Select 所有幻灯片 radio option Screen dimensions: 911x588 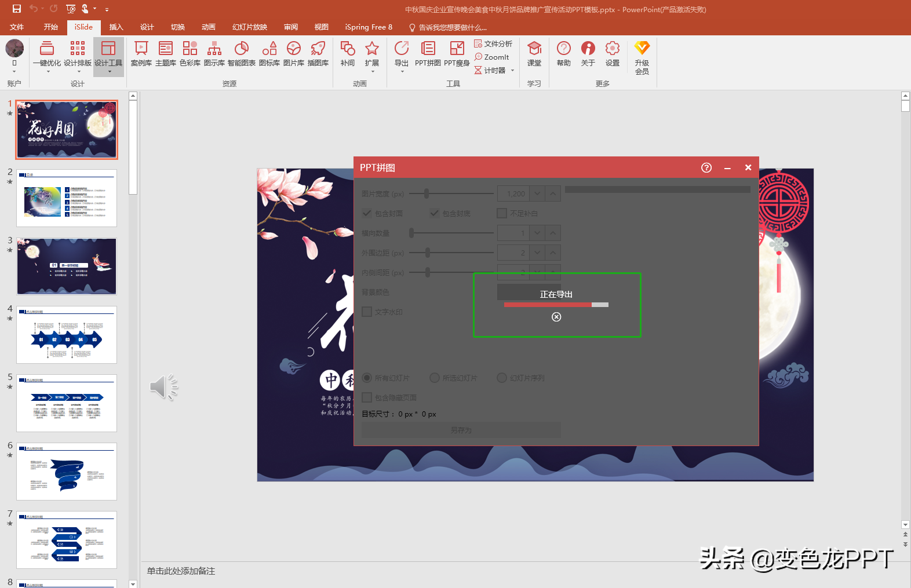[367, 378]
